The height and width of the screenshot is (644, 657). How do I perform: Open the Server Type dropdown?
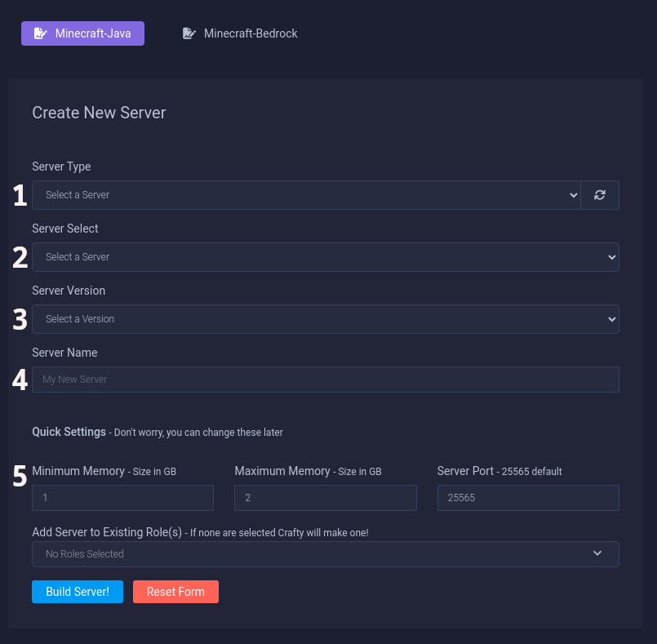point(306,195)
